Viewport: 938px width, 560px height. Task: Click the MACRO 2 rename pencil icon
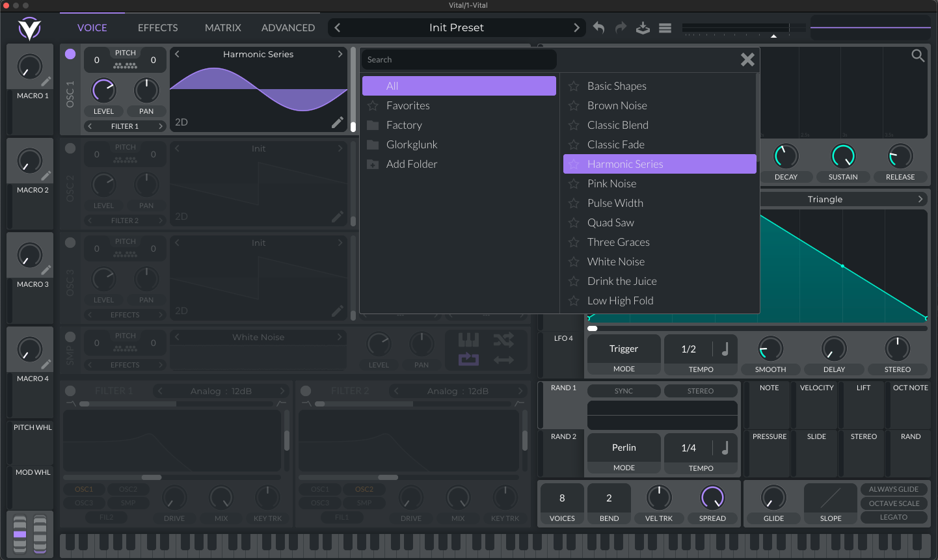(x=46, y=176)
